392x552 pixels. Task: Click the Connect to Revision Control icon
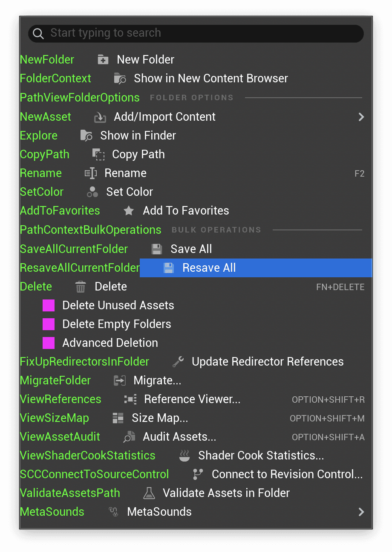(x=198, y=474)
